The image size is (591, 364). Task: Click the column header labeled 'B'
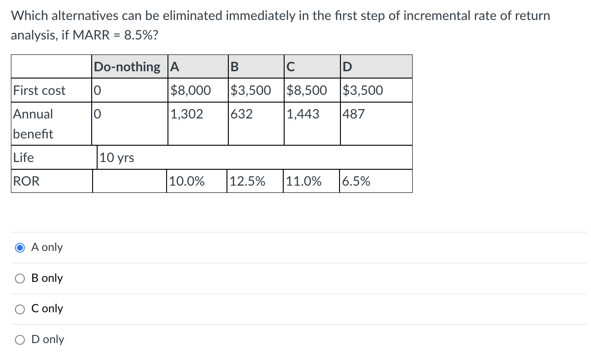tap(235, 67)
